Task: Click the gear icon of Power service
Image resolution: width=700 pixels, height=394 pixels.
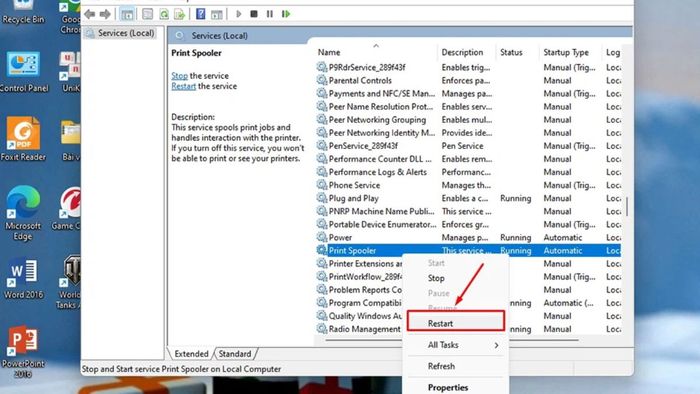Action: (321, 237)
